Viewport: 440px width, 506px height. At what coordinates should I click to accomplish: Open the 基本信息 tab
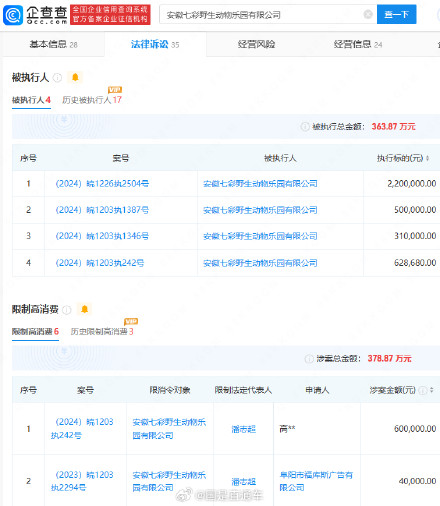pyautogui.click(x=53, y=44)
